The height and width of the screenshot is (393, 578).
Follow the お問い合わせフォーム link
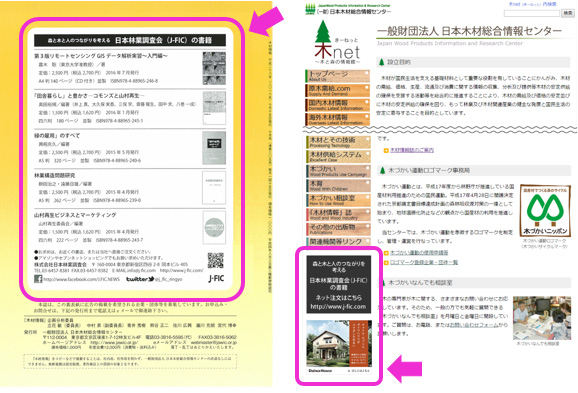coord(474,325)
